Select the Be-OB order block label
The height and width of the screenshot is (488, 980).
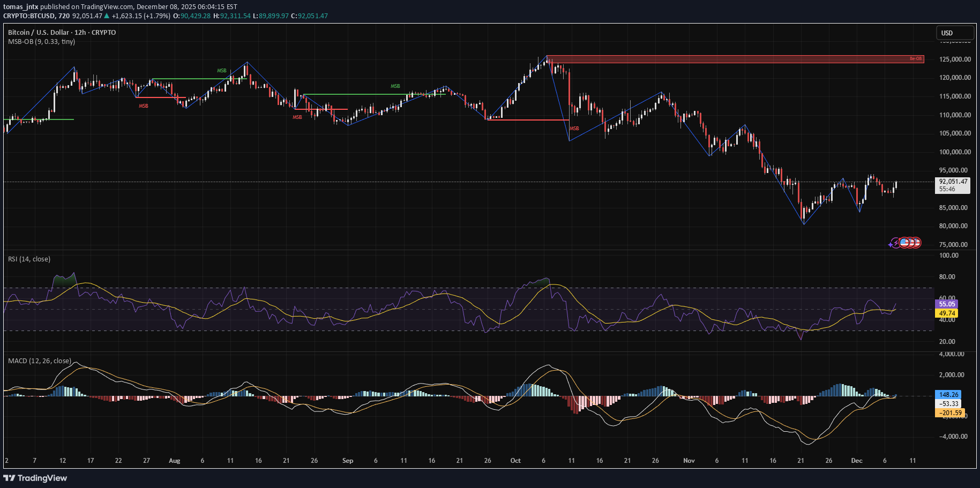[x=916, y=59]
